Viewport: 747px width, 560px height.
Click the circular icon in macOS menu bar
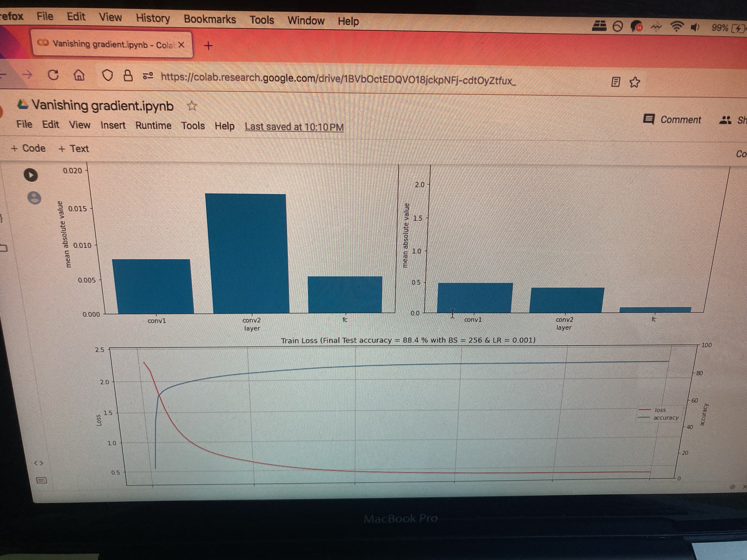coord(618,26)
